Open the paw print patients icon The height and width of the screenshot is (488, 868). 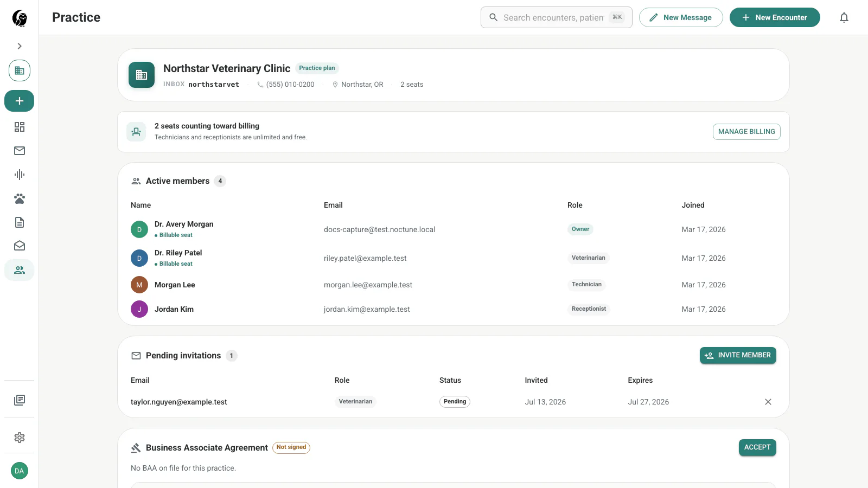pos(20,198)
